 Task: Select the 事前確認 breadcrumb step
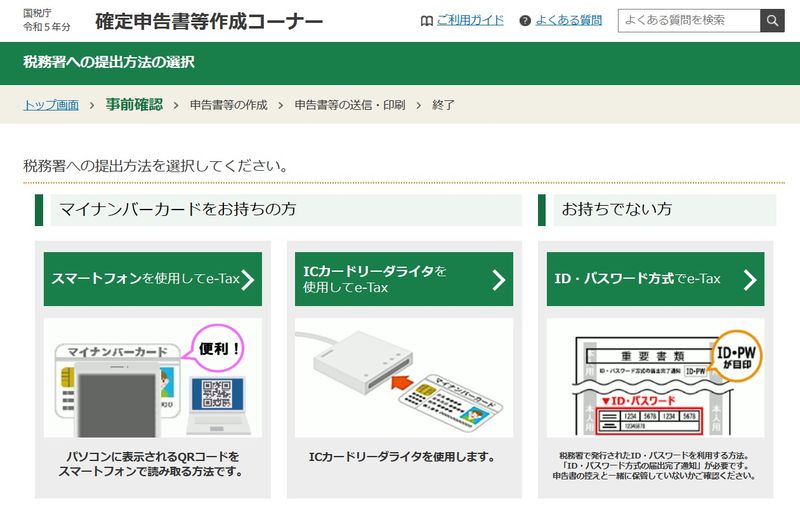tap(134, 105)
